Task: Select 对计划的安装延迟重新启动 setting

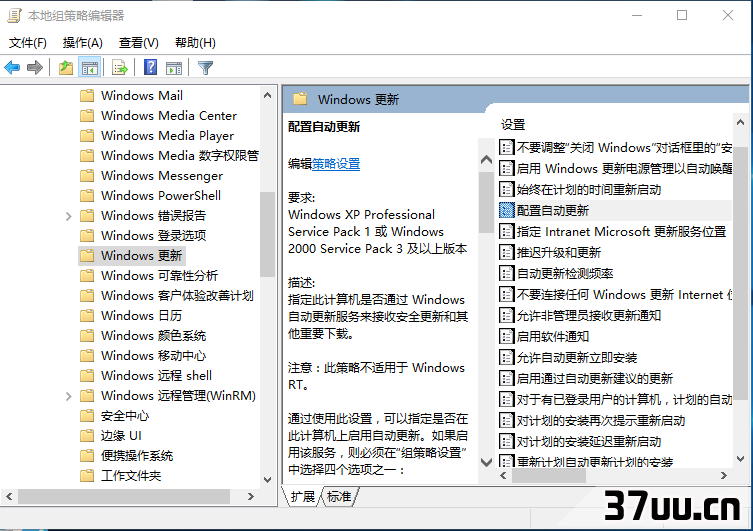Action: click(589, 441)
